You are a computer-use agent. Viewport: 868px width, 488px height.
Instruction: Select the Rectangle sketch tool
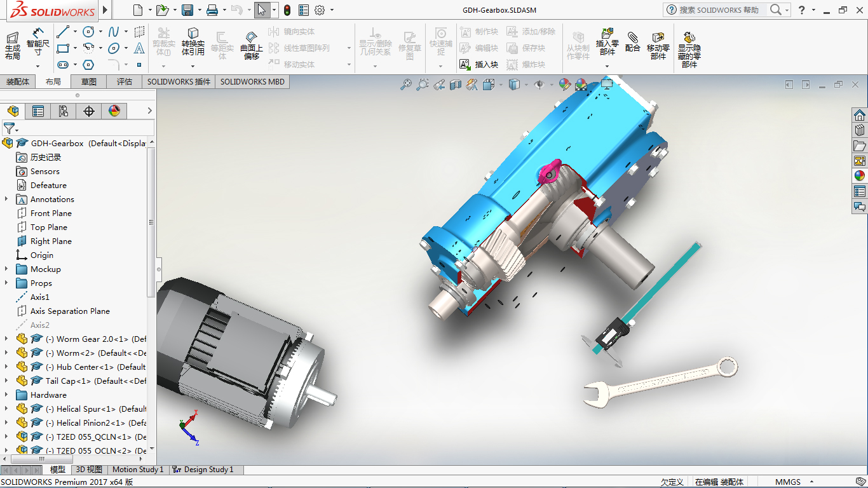pos(63,48)
